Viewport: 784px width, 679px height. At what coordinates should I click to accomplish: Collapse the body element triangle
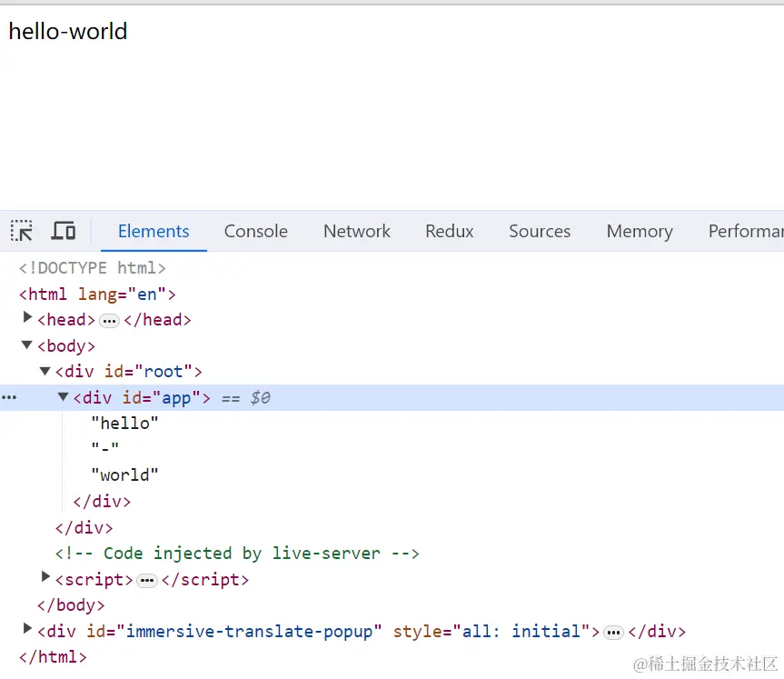coord(27,344)
